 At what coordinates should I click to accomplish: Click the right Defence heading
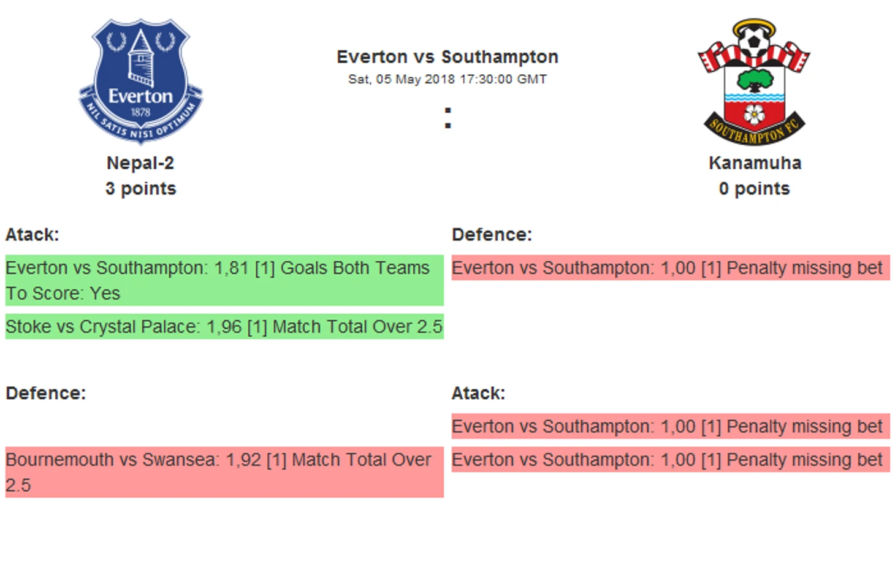(492, 235)
